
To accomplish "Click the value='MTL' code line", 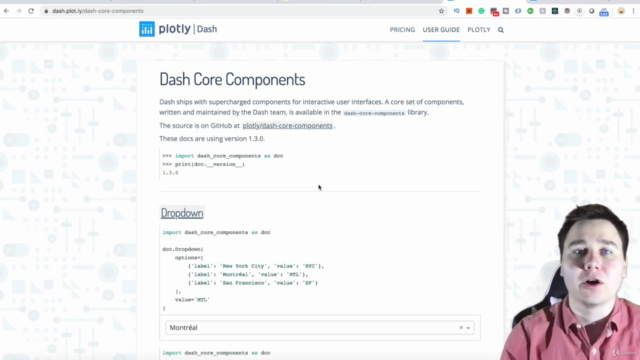I will tap(192, 300).
